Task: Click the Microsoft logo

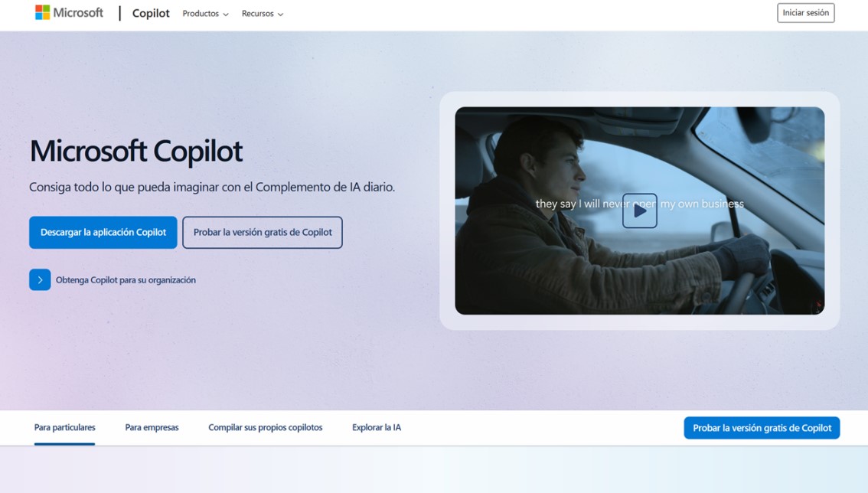Action: 69,12
